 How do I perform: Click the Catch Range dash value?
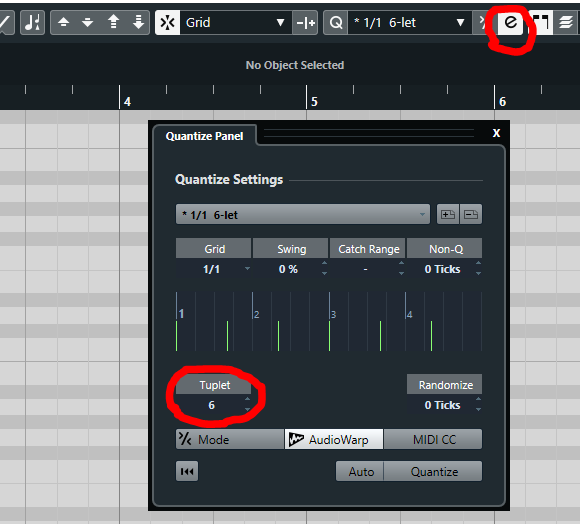click(x=365, y=269)
